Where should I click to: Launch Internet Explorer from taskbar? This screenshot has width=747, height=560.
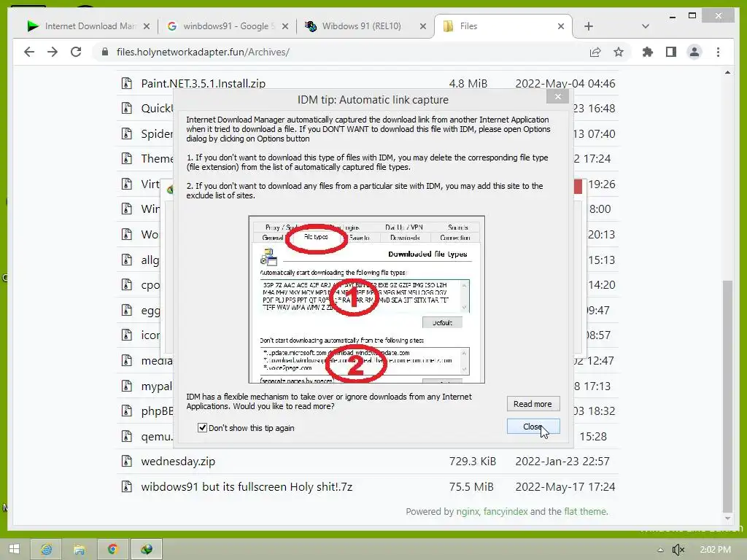pos(46,549)
